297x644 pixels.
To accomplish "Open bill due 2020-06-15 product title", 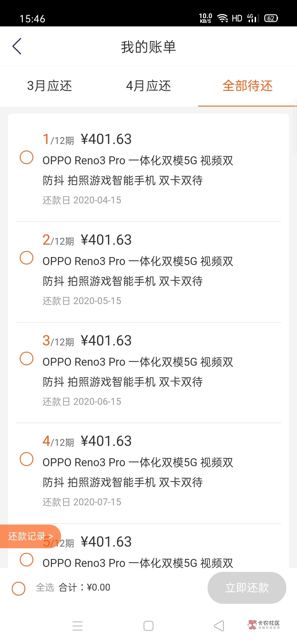I will click(137, 372).
